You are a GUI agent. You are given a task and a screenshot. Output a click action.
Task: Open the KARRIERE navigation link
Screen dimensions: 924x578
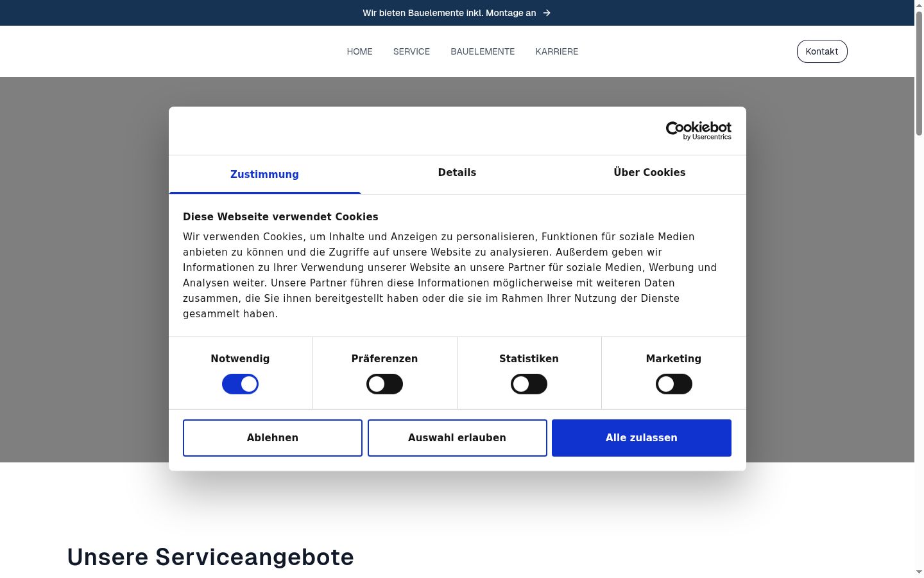(557, 51)
